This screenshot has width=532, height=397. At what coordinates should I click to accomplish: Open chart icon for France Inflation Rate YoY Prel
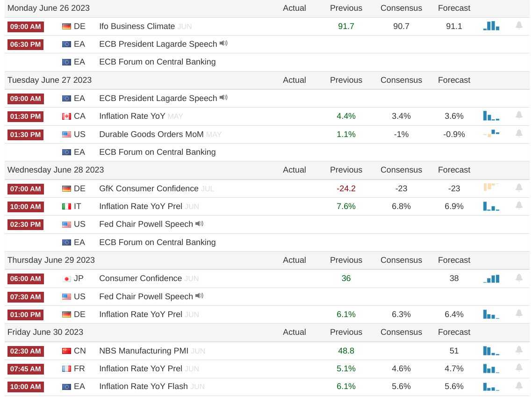[x=491, y=368]
